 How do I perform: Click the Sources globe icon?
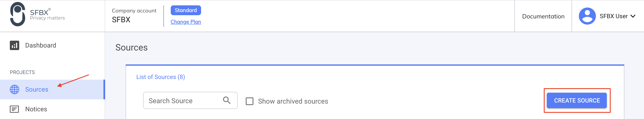pos(15,89)
